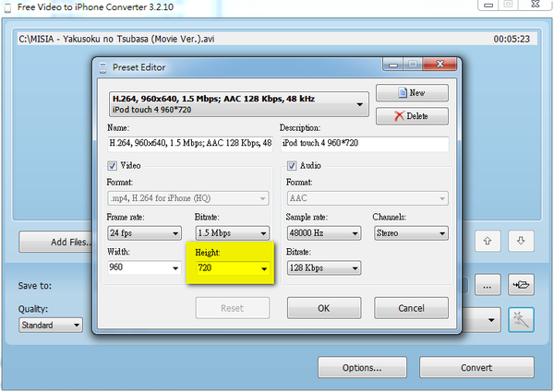Click the Preset Editor title icon
This screenshot has height=392, width=554.
pyautogui.click(x=102, y=67)
